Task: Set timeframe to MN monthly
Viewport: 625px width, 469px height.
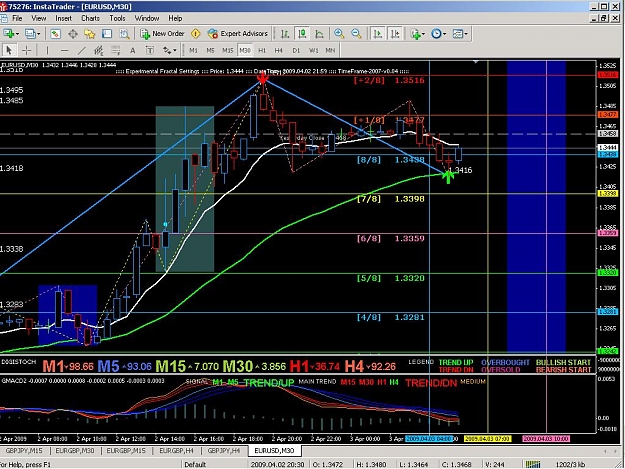Action: coord(330,51)
